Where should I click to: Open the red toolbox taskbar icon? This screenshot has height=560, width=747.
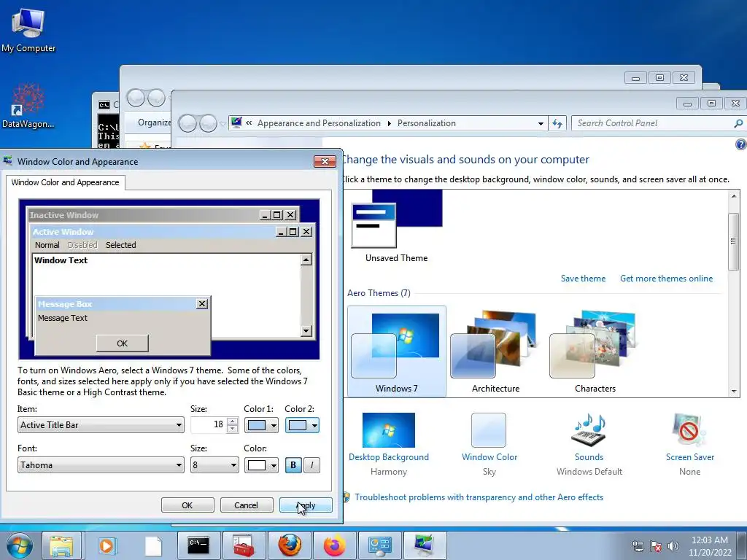[244, 545]
